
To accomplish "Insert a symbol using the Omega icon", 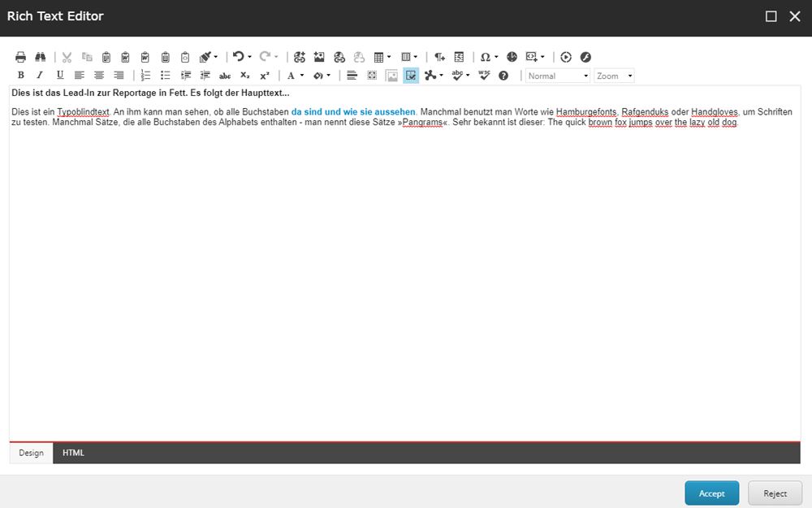I will [x=485, y=57].
